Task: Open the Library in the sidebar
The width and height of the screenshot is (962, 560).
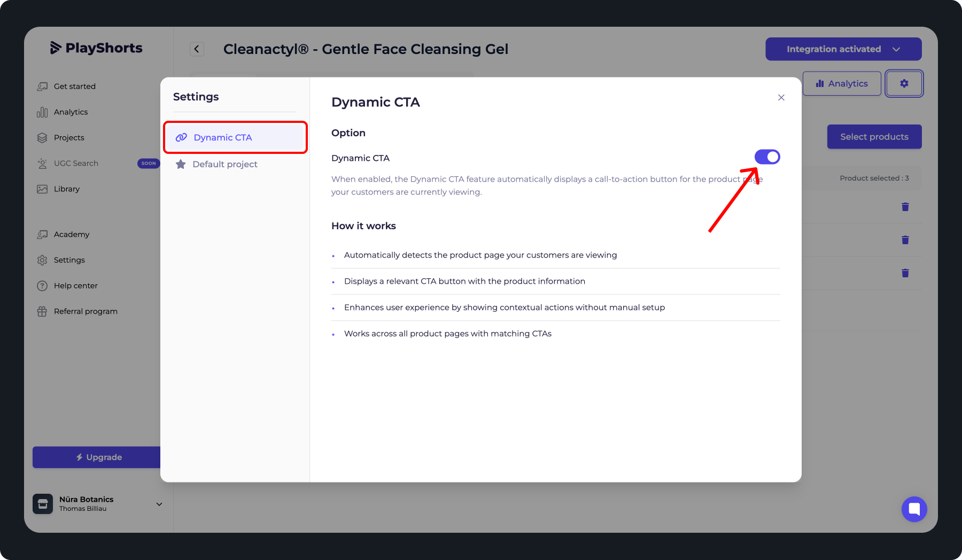Action: point(66,189)
